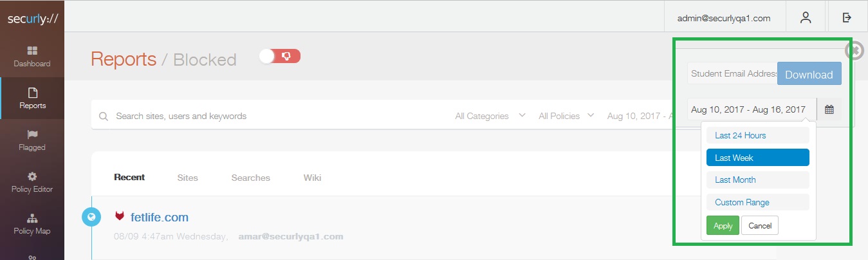The image size is (868, 260).
Task: Switch to the Sites tab
Action: [188, 178]
